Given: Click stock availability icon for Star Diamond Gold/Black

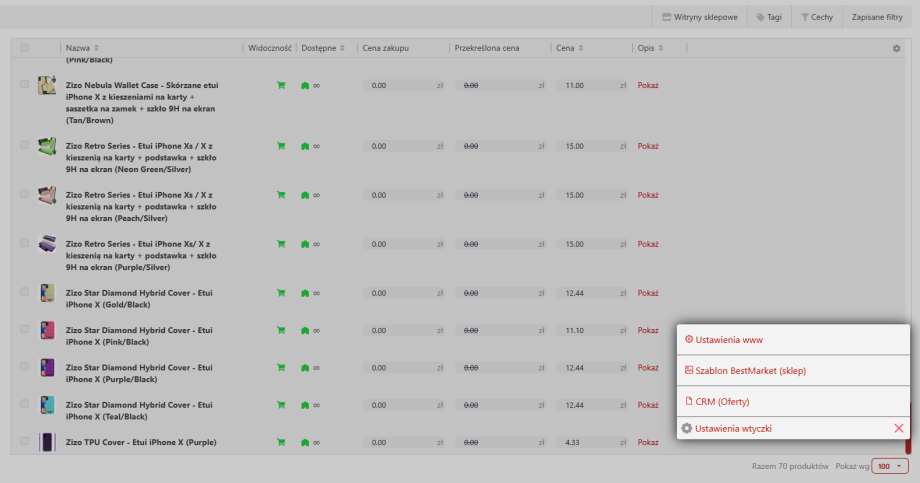Looking at the screenshot, I should [x=305, y=293].
